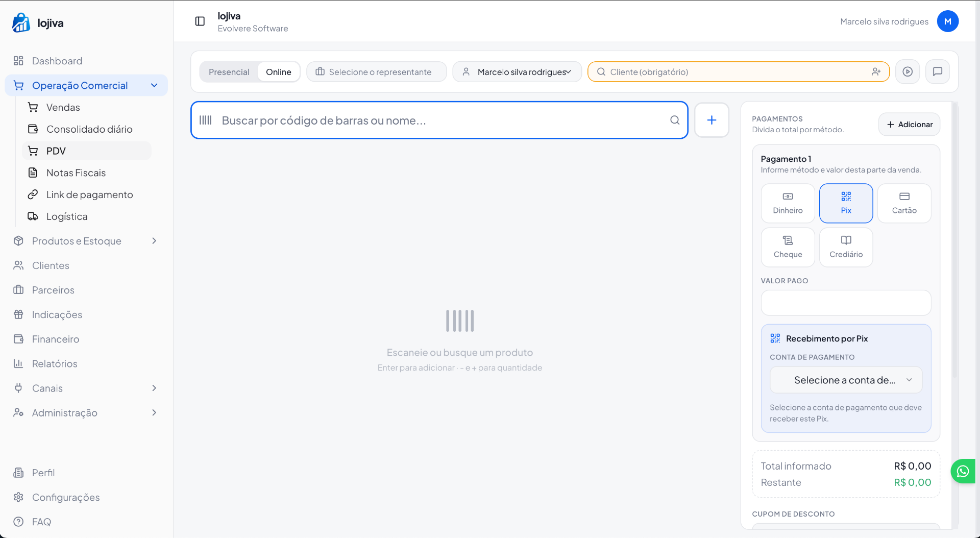This screenshot has height=538, width=980.
Task: Select the Cartão payment method
Action: (904, 203)
